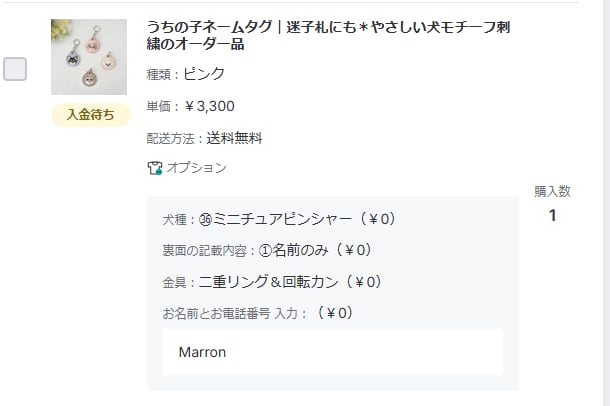Screen dimensions: 610x406
Task: Open the dog name tag product thumbnail
Action: point(89,57)
